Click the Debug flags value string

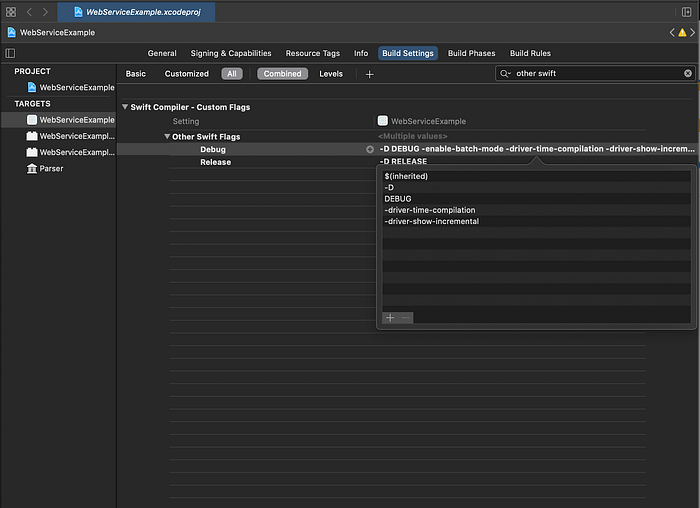click(537, 149)
